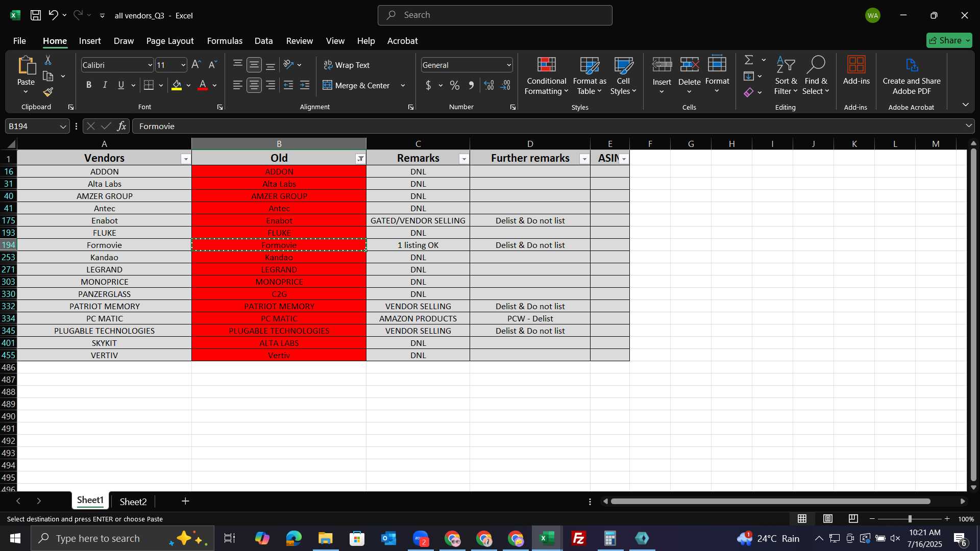
Task: Apply the yellow fill color swatch
Action: point(177,85)
